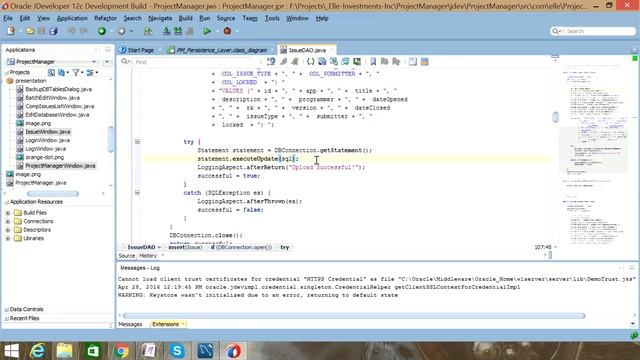Expand the Libraries folder
The height and width of the screenshot is (360, 640).
click(x=8, y=238)
